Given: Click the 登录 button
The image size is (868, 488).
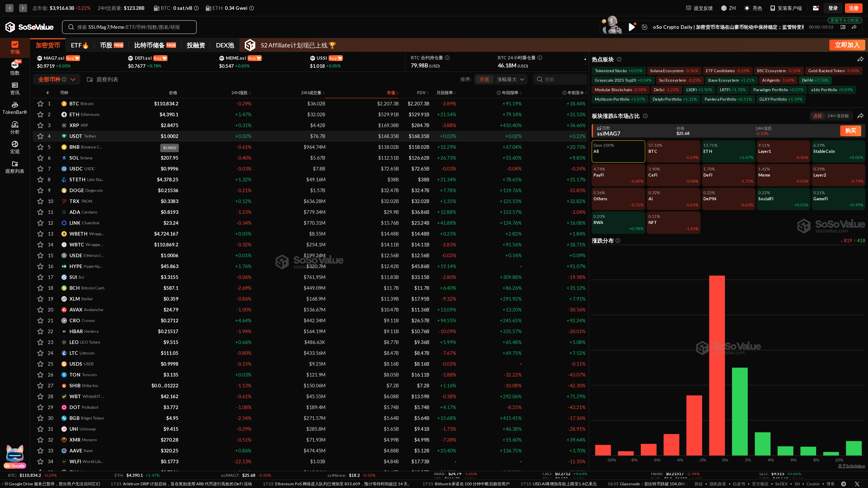Looking at the screenshot, I should (833, 8).
